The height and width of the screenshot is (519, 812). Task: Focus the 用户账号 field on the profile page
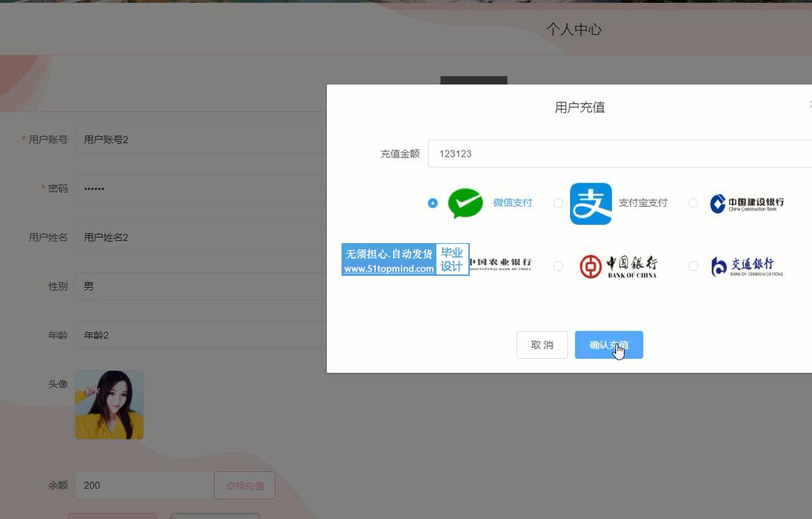pos(201,140)
